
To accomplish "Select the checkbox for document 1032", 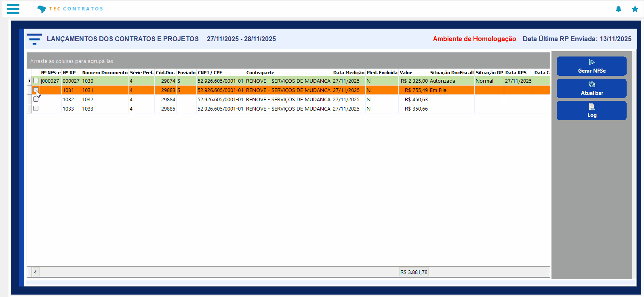I will pos(36,99).
